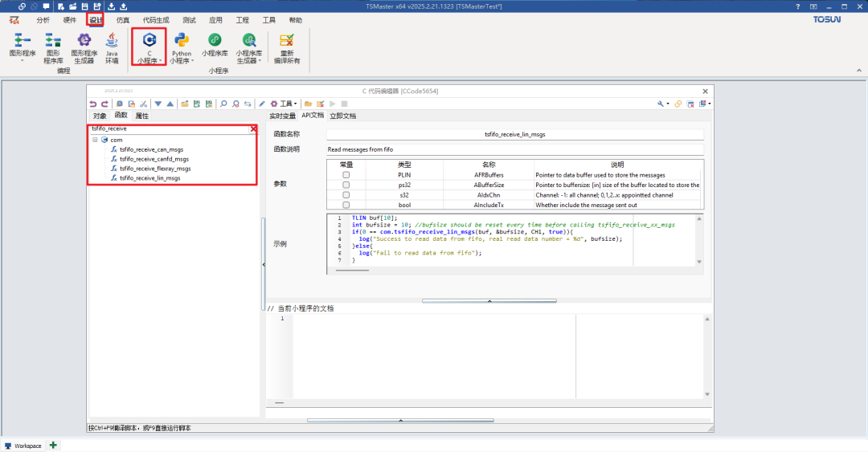Viewport: 868px width, 452px height.
Task: Switch to the 对象 tab
Action: click(x=100, y=116)
